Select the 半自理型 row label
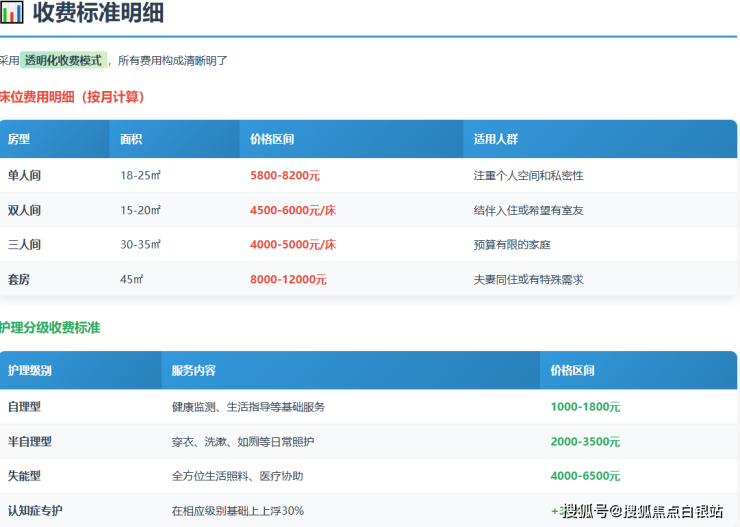Screen dimensions: 740x527 pos(30,441)
